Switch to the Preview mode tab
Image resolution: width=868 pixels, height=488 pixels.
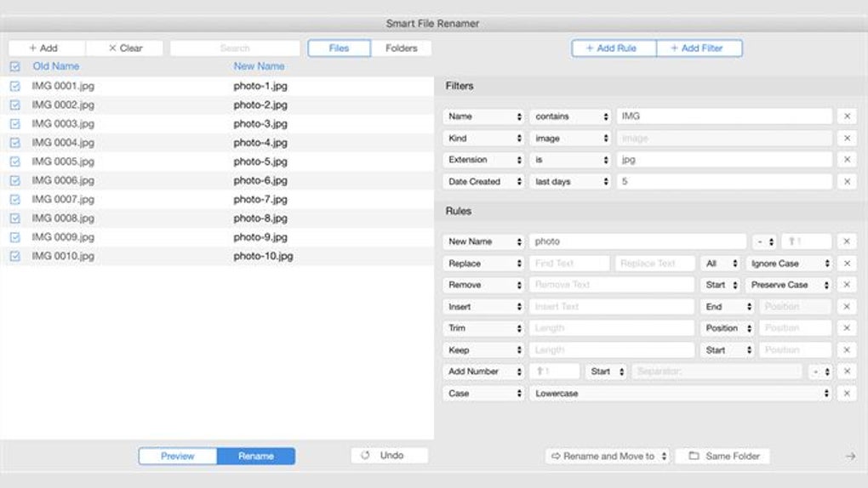tap(178, 457)
